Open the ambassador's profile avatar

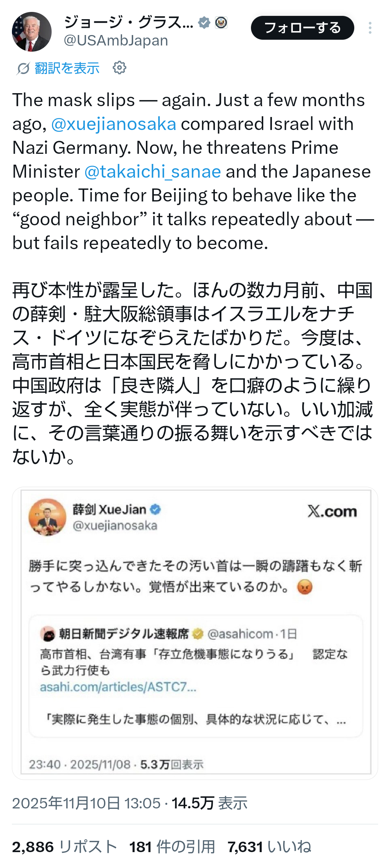pyautogui.click(x=32, y=32)
